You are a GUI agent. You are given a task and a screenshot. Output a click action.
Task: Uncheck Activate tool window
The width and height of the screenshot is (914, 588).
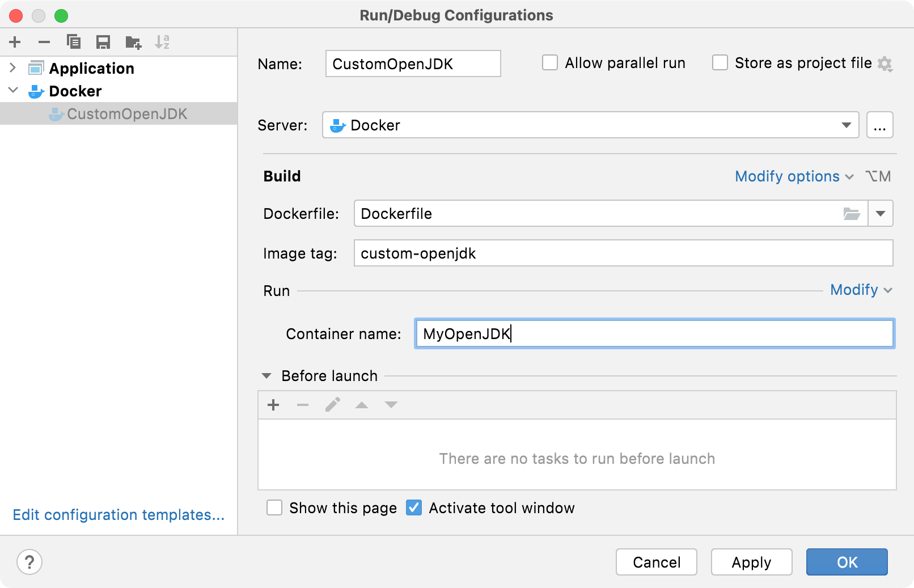coord(414,507)
